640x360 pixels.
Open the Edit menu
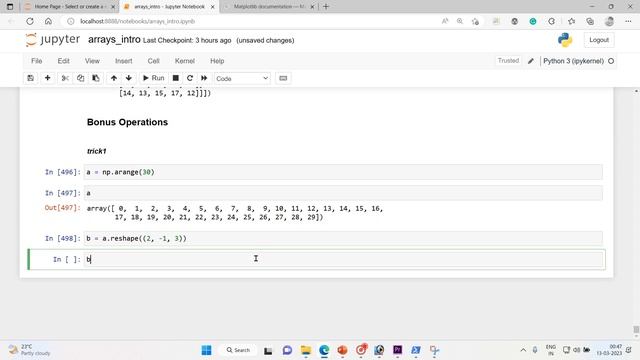pos(63,61)
